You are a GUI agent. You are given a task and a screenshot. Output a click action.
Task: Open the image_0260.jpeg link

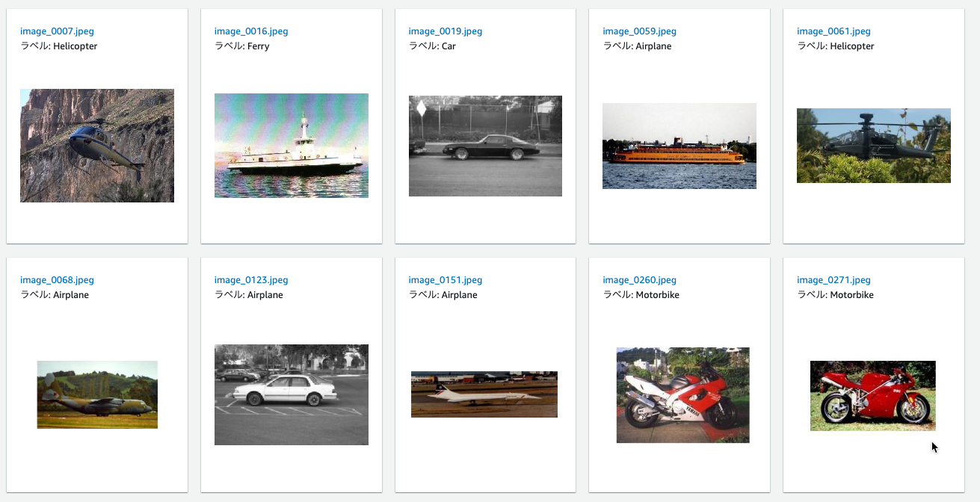(640, 280)
